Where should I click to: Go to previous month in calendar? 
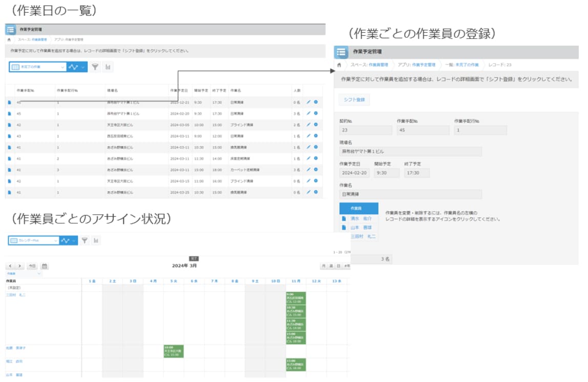click(x=10, y=267)
